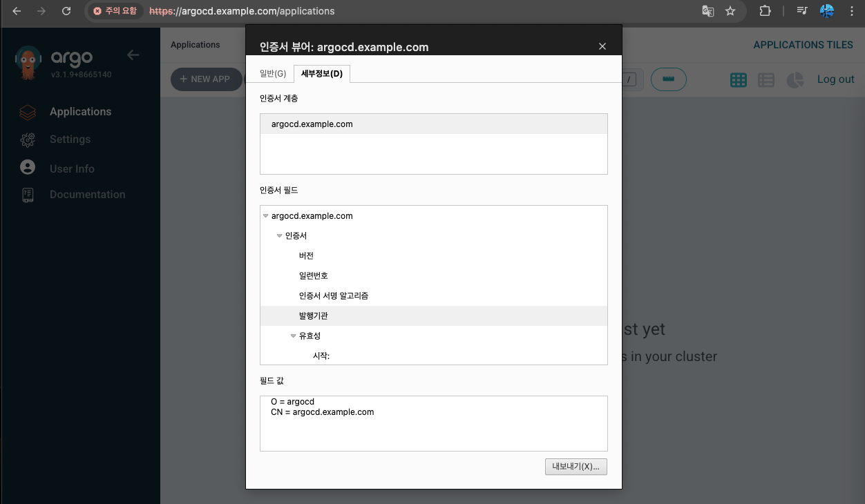The width and height of the screenshot is (865, 504).
Task: Click APPLICATIONS TILES heading text
Action: point(803,45)
